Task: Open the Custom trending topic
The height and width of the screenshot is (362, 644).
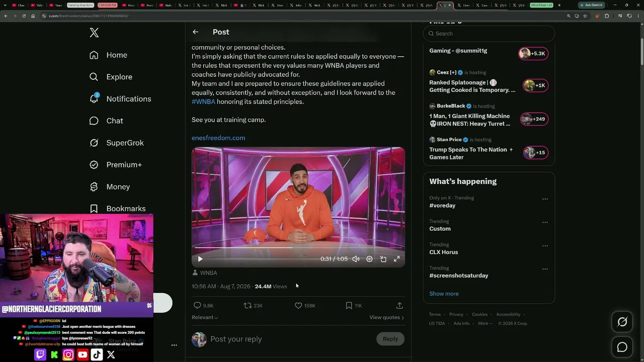Action: coord(440,229)
